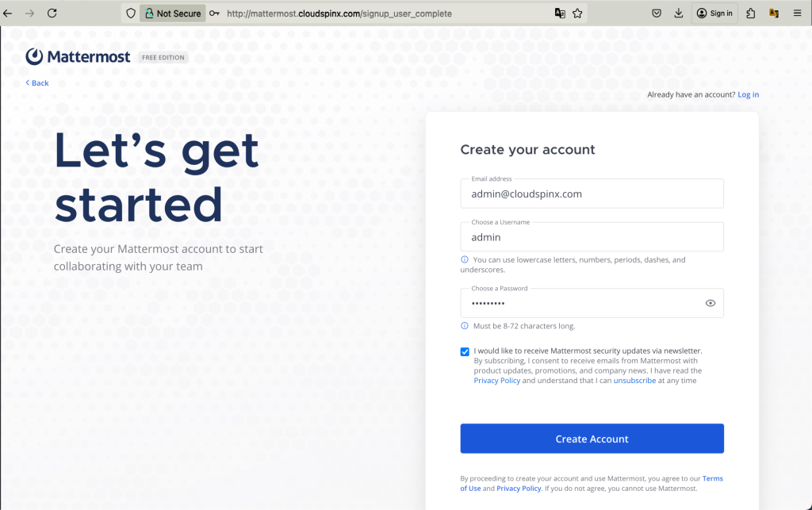812x510 pixels.
Task: Click the email address input field
Action: (592, 194)
